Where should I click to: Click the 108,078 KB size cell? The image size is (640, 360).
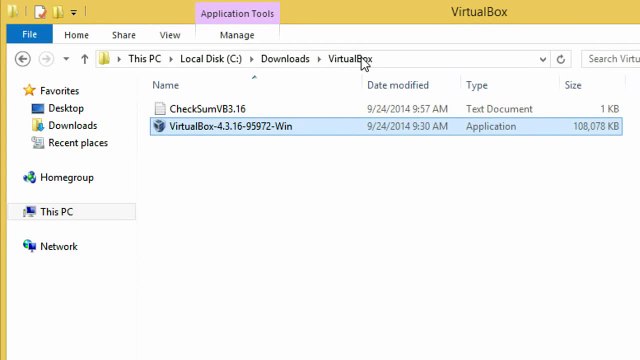596,126
